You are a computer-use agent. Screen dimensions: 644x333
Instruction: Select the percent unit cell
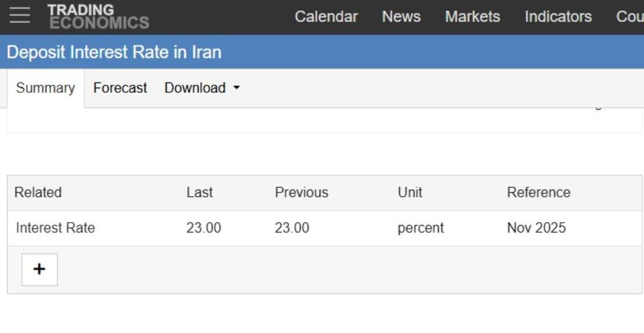pos(421,228)
